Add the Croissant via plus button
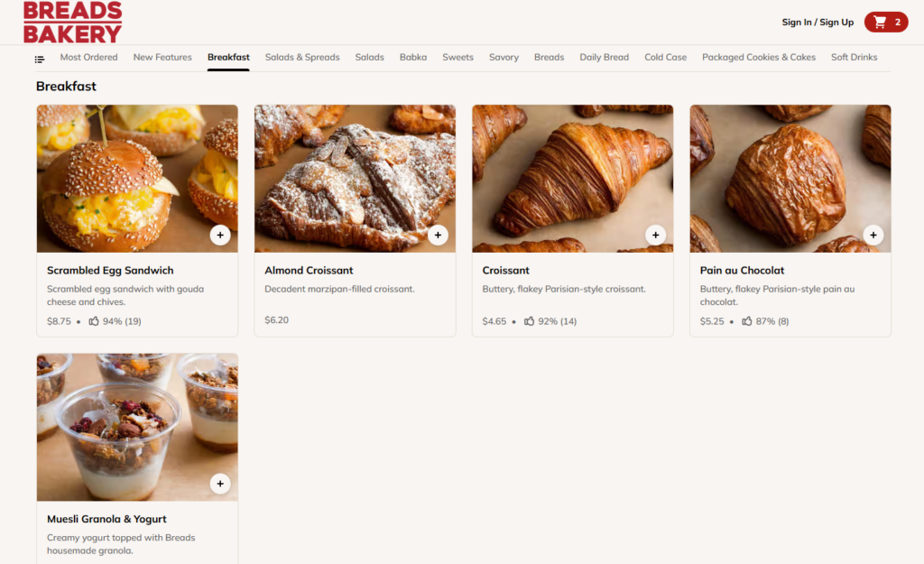This screenshot has height=564, width=924. pyautogui.click(x=655, y=235)
